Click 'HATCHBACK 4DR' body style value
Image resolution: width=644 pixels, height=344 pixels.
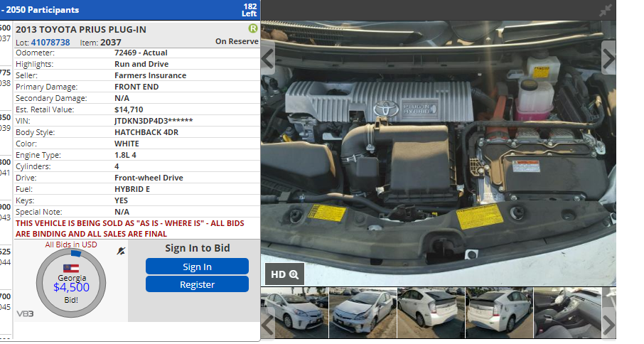[x=146, y=132]
